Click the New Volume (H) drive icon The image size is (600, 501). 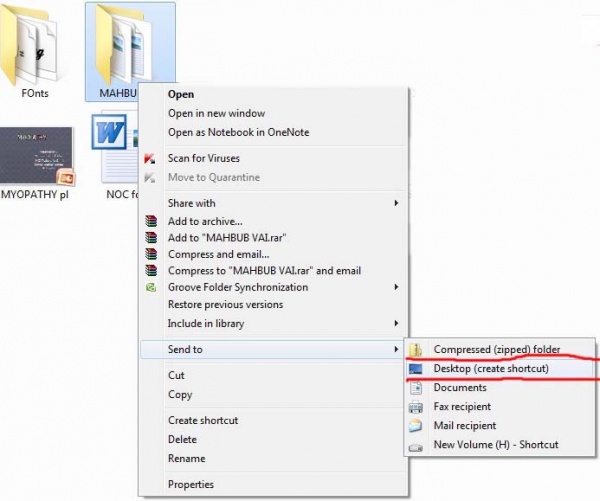pyautogui.click(x=416, y=447)
